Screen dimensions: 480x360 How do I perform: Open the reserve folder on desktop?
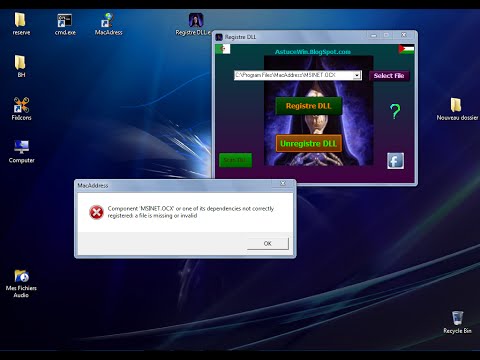point(21,24)
